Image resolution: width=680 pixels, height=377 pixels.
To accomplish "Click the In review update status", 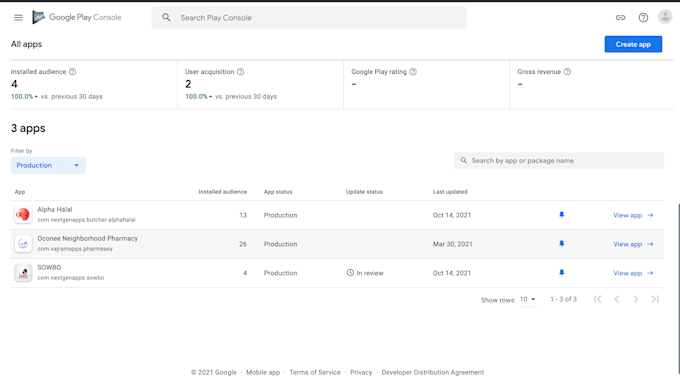I will (x=365, y=273).
